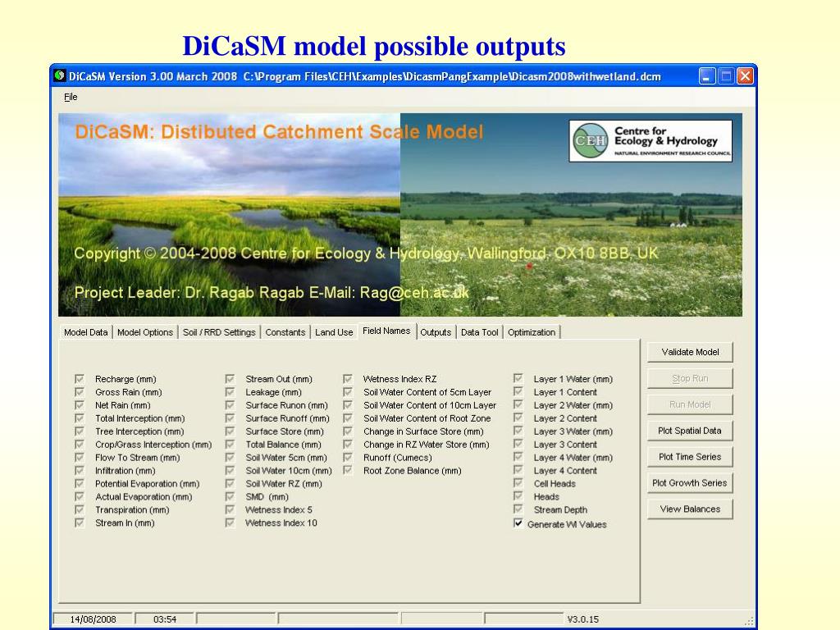
Task: Toggle the Leakage (mm) checkbox
Action: (x=231, y=392)
